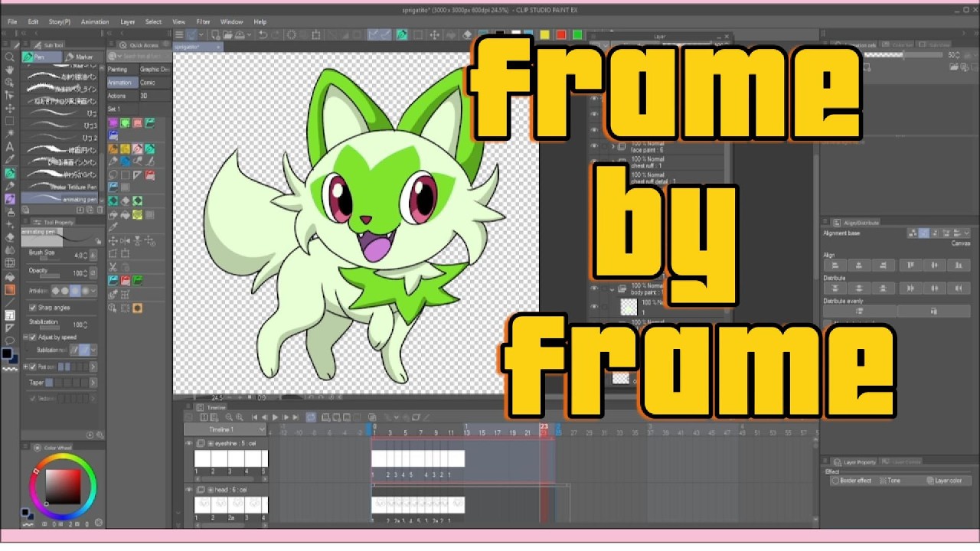Select the Text tool in toolbox

[x=9, y=146]
